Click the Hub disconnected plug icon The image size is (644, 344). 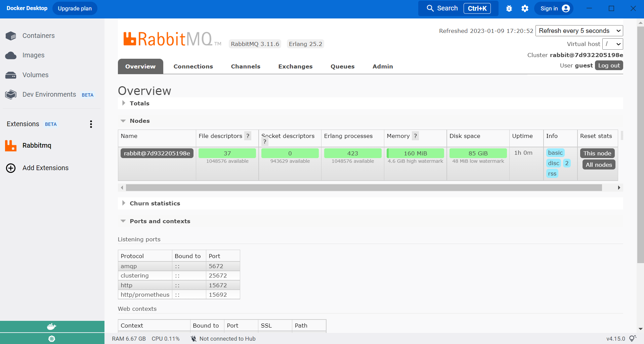pos(194,339)
